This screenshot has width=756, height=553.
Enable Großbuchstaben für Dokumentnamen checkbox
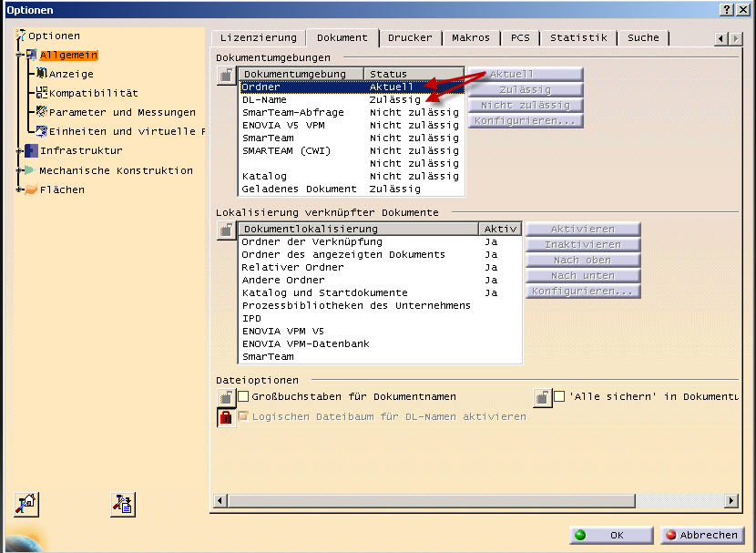pos(243,397)
